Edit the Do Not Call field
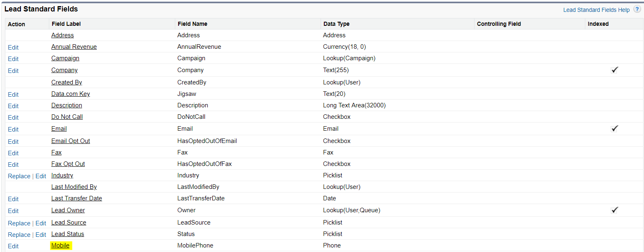644x252 pixels. click(13, 118)
